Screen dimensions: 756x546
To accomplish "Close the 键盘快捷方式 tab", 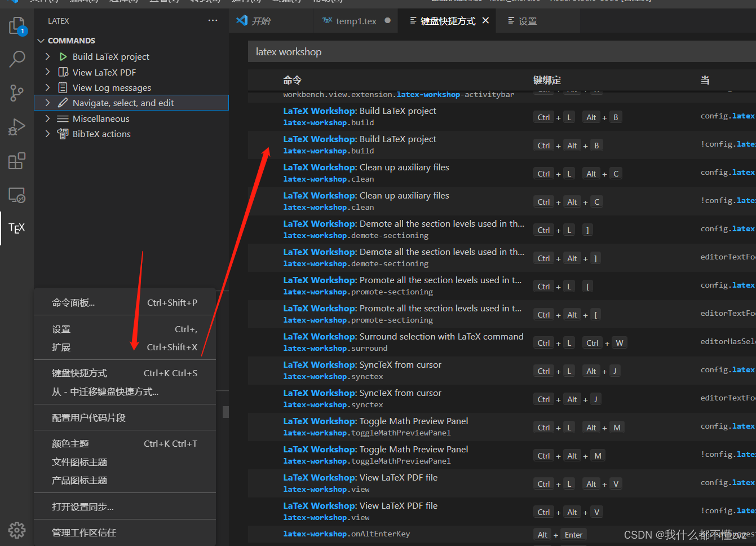I will (485, 20).
